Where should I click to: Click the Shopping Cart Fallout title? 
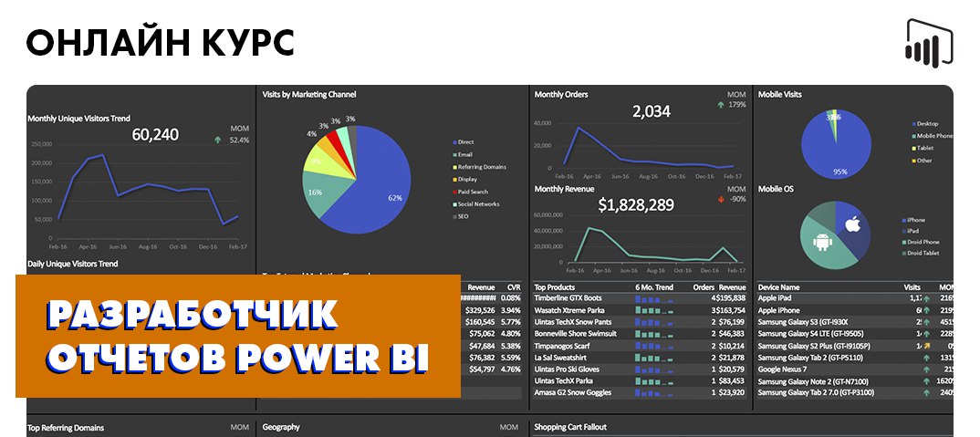(x=570, y=427)
